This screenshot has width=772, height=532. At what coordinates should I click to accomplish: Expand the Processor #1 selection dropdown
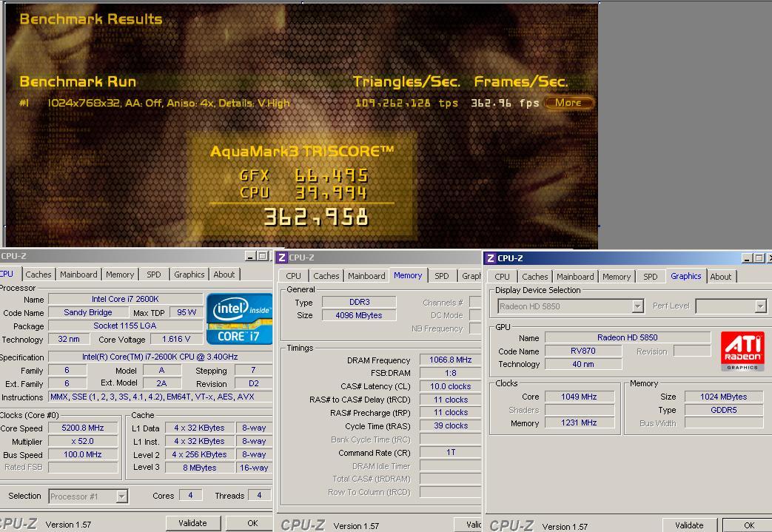[x=121, y=496]
